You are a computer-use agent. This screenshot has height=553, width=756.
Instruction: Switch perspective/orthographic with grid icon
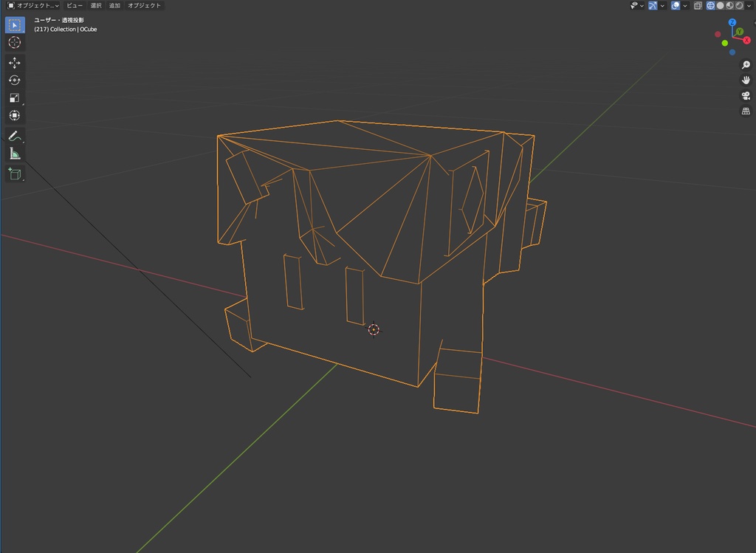[746, 111]
